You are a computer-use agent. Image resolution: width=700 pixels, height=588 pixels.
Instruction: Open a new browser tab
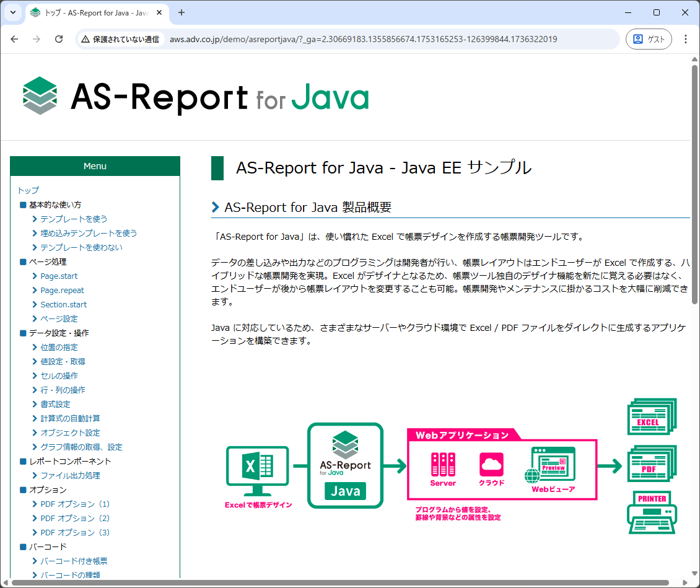pyautogui.click(x=182, y=12)
